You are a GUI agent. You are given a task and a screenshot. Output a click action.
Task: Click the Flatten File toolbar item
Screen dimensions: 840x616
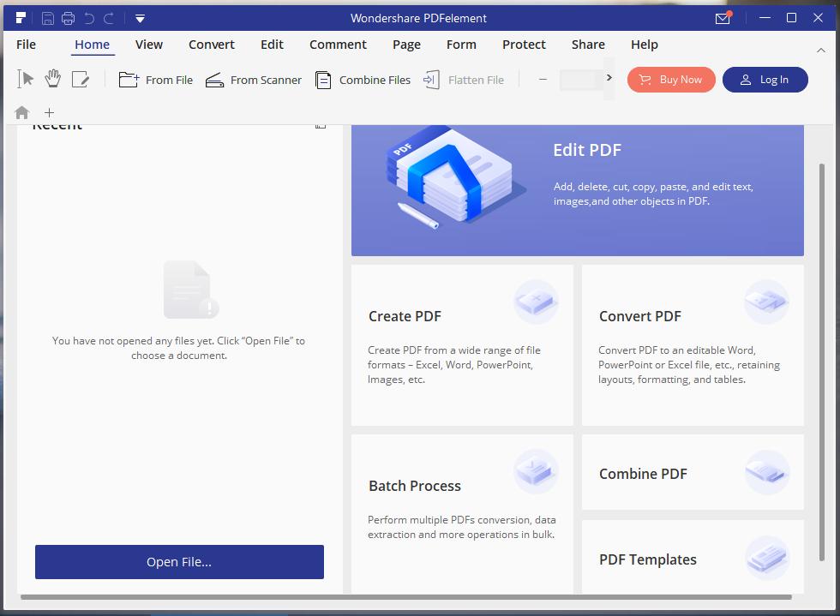[x=464, y=80]
